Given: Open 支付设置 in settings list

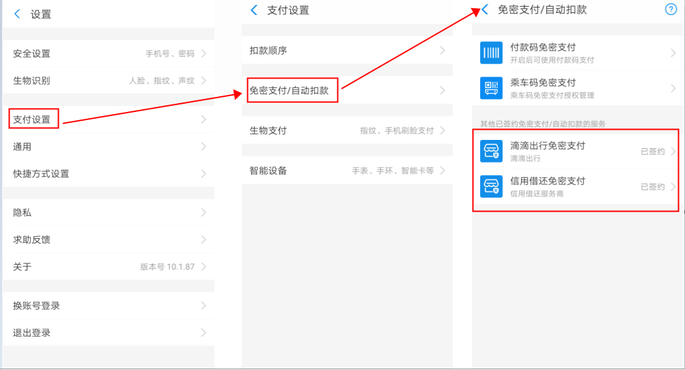Looking at the screenshot, I should point(109,119).
